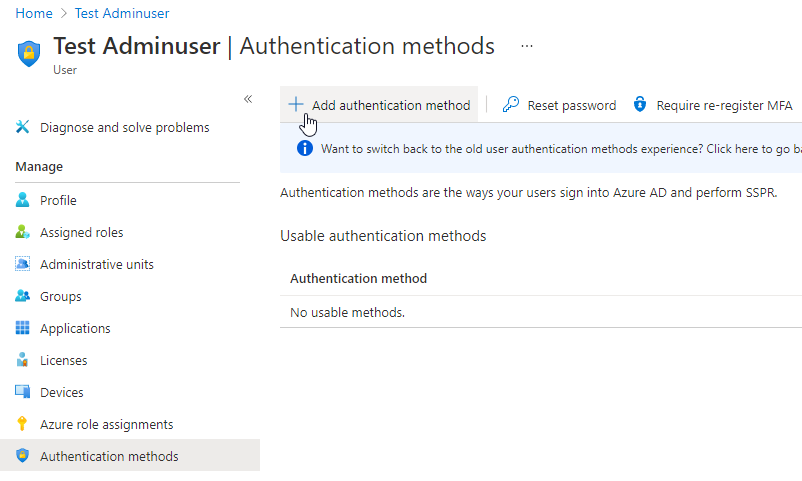Click the Applications grid icon
The height and width of the screenshot is (481, 802).
pos(23,328)
